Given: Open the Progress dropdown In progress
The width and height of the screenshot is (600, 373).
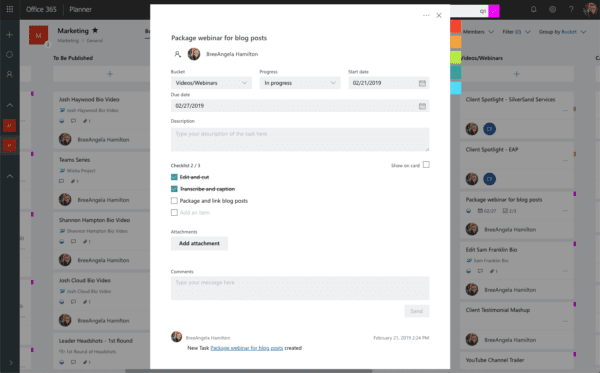Looking at the screenshot, I should coord(300,83).
